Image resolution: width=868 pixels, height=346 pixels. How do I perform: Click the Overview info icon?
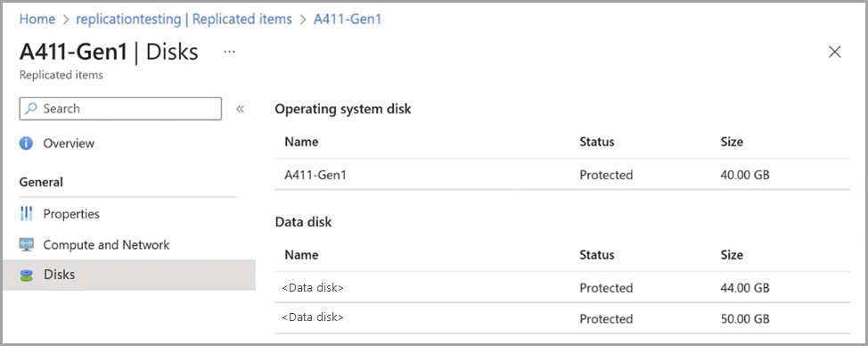coord(26,144)
